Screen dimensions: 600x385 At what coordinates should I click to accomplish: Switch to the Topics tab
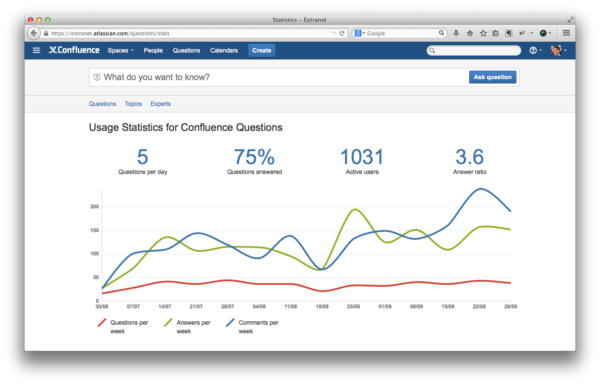(133, 104)
